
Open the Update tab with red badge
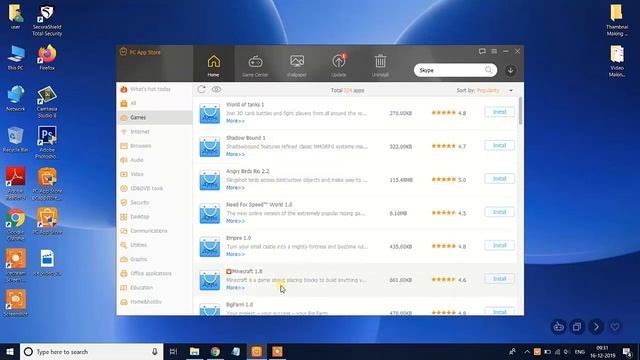[x=339, y=64]
